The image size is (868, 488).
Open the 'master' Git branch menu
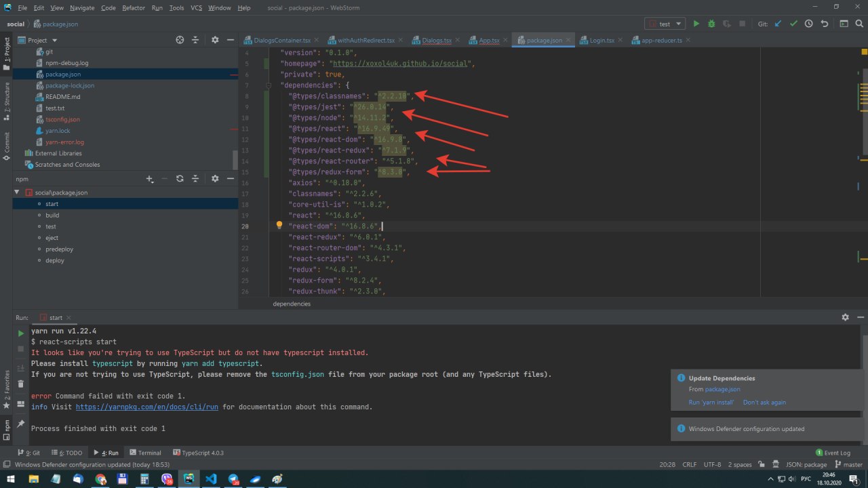coord(848,465)
